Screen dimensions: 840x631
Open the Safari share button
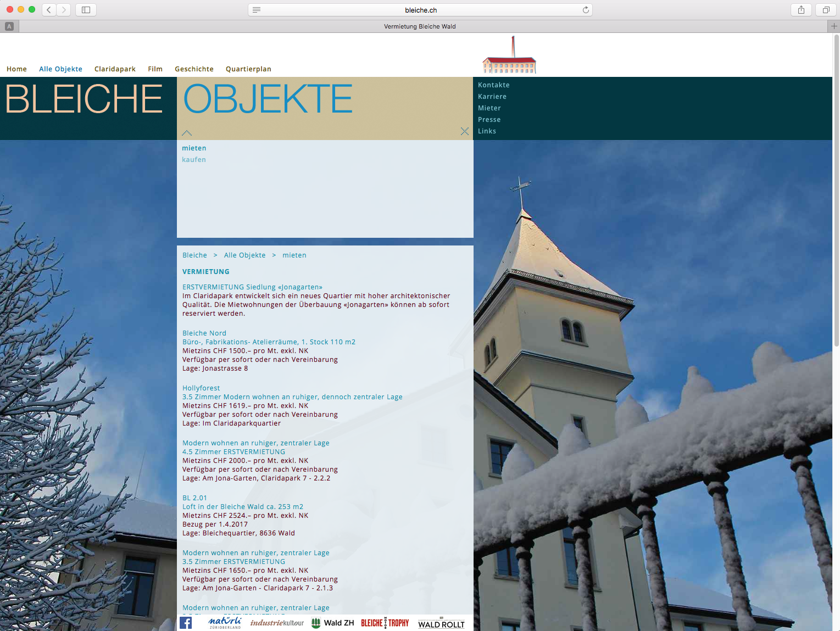click(801, 9)
